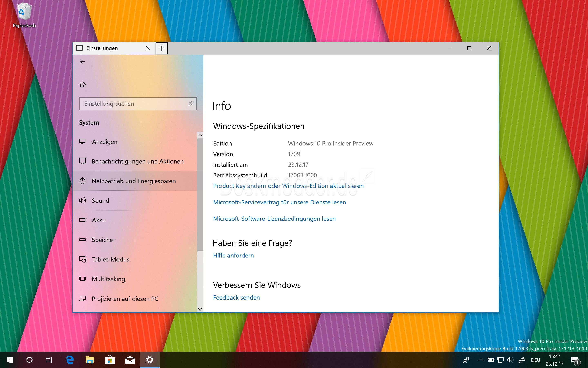Click the Einstellungen tab
The width and height of the screenshot is (588, 368).
(114, 48)
